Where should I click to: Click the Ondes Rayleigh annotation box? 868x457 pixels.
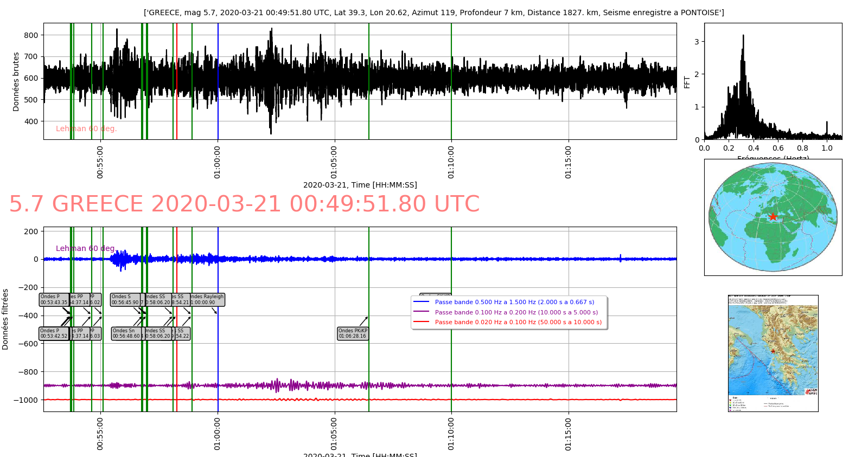(207, 300)
